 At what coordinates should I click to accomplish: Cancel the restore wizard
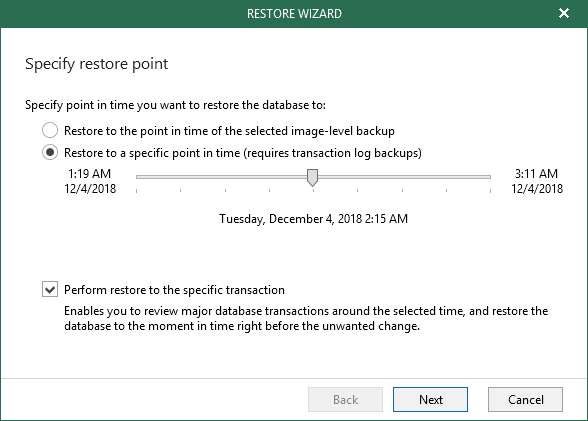[525, 400]
